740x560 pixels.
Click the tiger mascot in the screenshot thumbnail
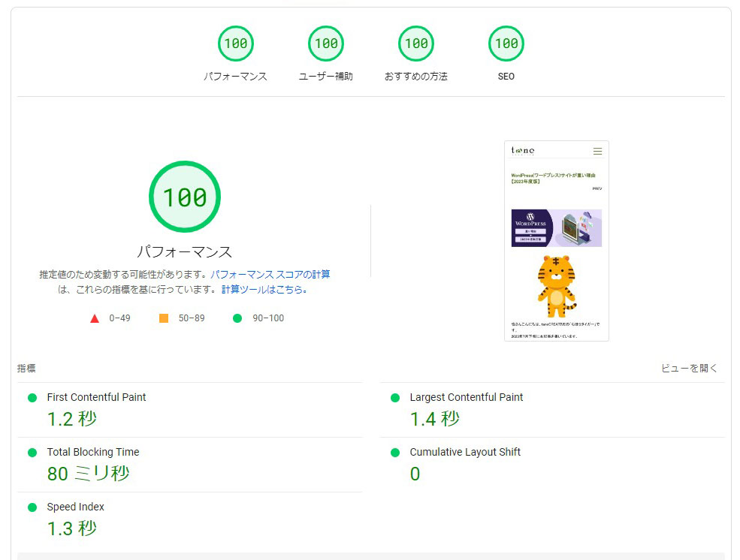556,285
